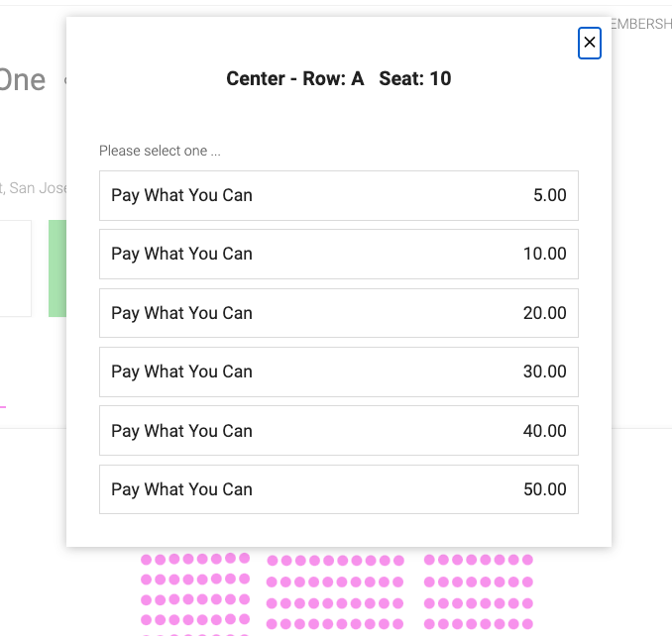
Task: Click the first seat dot in the center section
Action: tap(273, 560)
